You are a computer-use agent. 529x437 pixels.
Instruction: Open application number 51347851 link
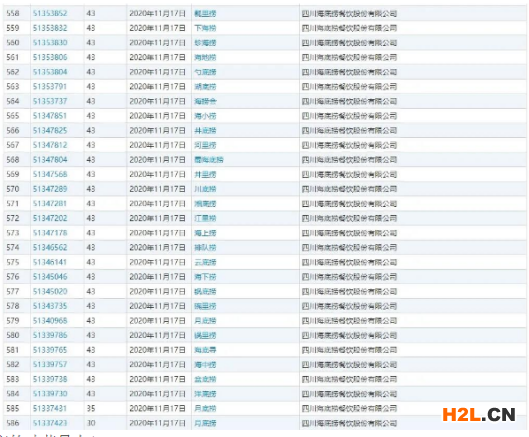pyautogui.click(x=50, y=116)
